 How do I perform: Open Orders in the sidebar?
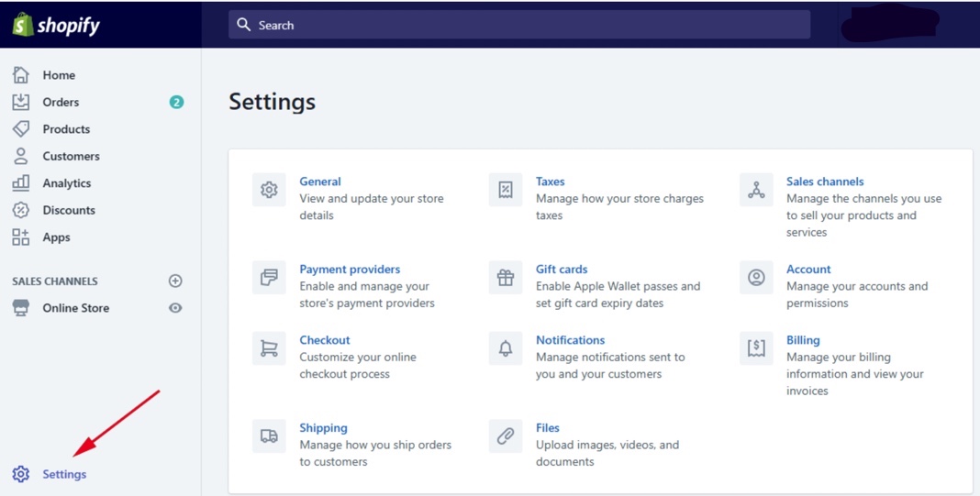pyautogui.click(x=61, y=102)
